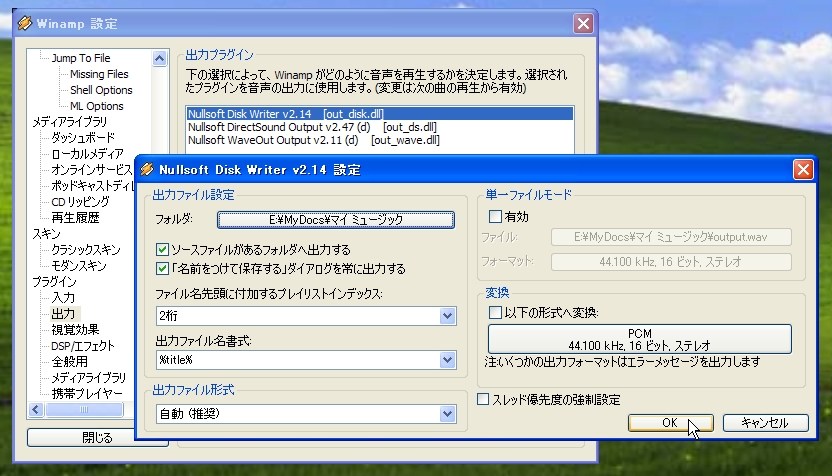Image resolution: width=832 pixels, height=476 pixels.
Task: Open クラシックスキン settings
Action: (x=86, y=249)
